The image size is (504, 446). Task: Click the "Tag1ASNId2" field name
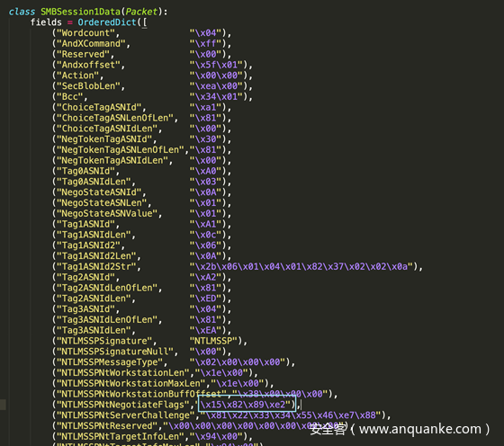(88, 245)
